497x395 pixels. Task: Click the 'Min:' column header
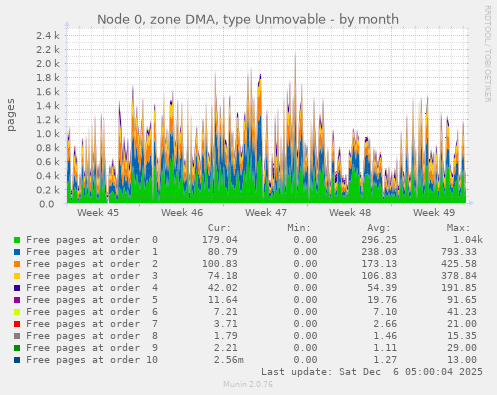tap(299, 228)
